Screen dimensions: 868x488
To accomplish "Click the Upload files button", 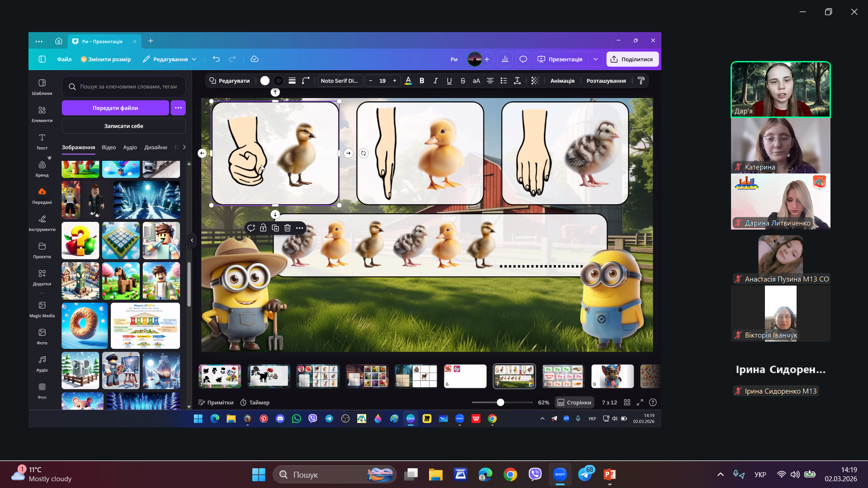I will pyautogui.click(x=115, y=108).
